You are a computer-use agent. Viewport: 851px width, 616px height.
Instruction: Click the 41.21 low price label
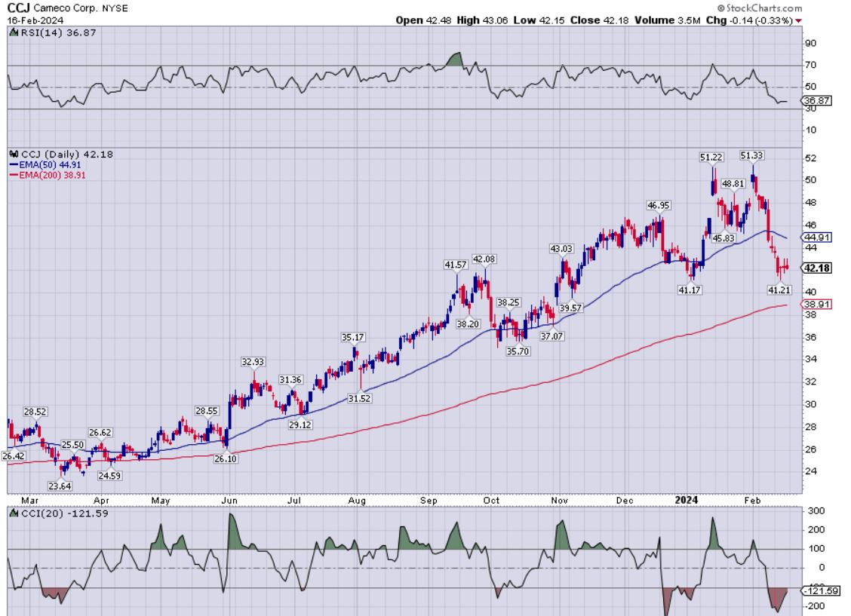(x=779, y=290)
